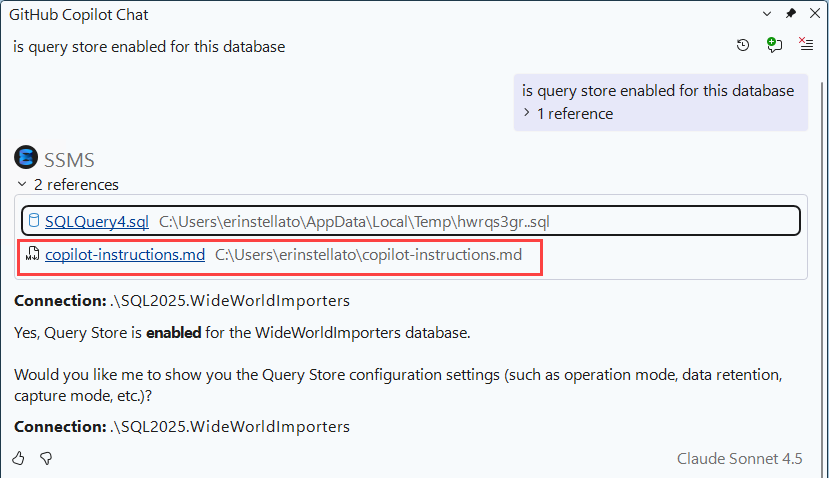Select the user message bubble text
Screen dimensions: 829x478
pyautogui.click(x=657, y=91)
